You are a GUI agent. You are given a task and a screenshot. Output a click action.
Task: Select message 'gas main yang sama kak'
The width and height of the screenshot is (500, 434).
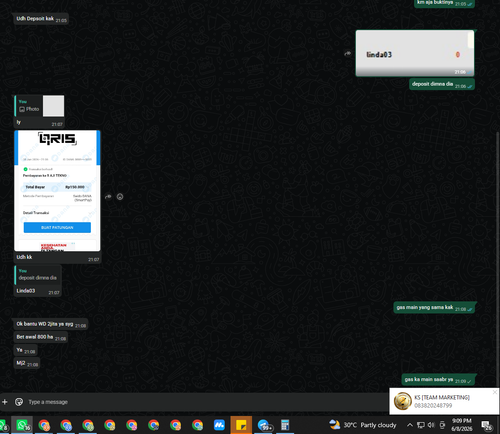[x=425, y=307]
